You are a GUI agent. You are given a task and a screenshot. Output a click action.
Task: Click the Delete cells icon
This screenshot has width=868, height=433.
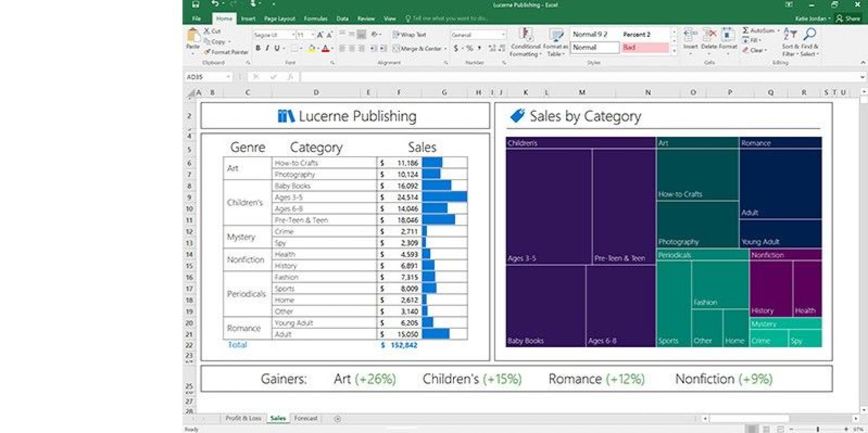tap(709, 35)
